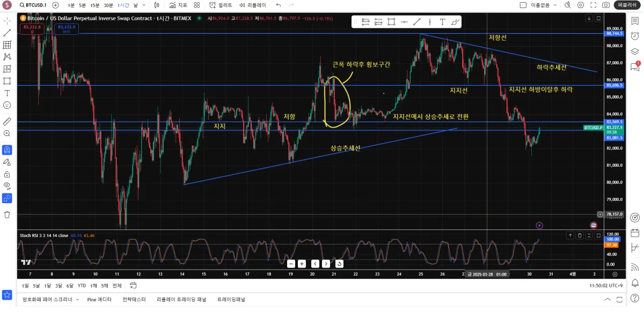Viewport: 644px width, 312px height.
Task: Open the prediction and measurement tools
Action: [7, 69]
